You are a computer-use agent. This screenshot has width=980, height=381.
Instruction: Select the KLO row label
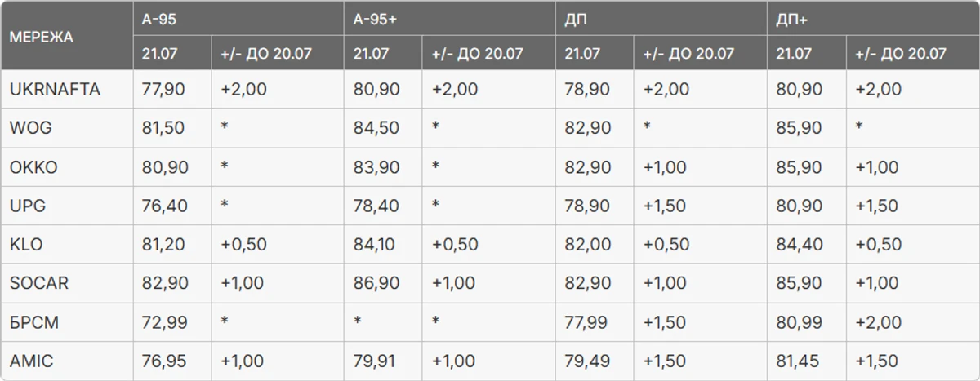coord(26,245)
